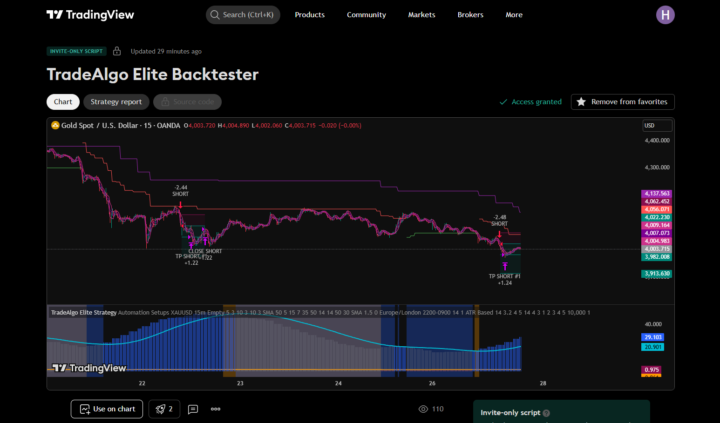
Task: Click date 23 on time axis
Action: pyautogui.click(x=240, y=383)
